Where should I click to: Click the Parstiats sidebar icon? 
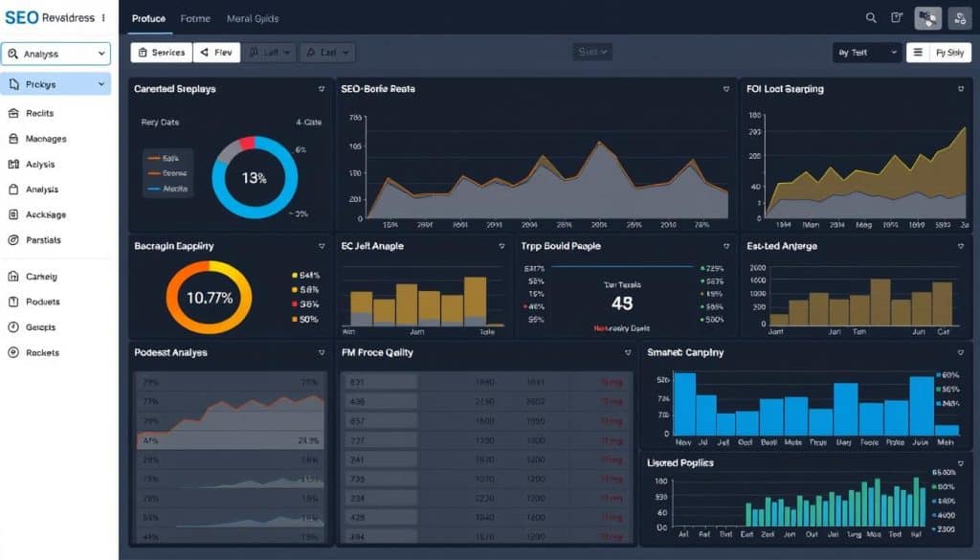[13, 240]
